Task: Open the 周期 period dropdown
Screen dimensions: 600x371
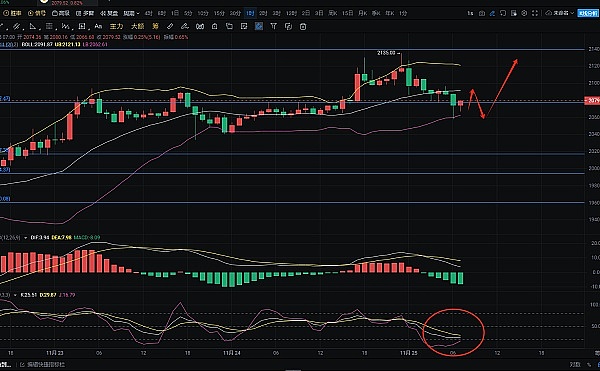Action: [x=131, y=13]
